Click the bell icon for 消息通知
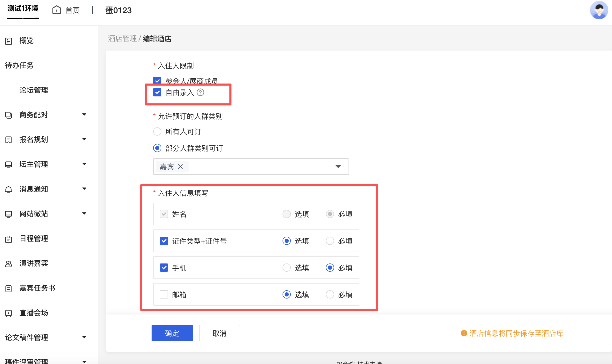 coord(9,189)
